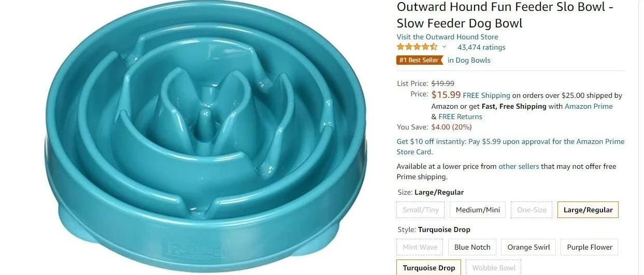Viewport: 644px width, 275px height.
Task: Click the #1 Best Seller badge
Action: tap(420, 60)
